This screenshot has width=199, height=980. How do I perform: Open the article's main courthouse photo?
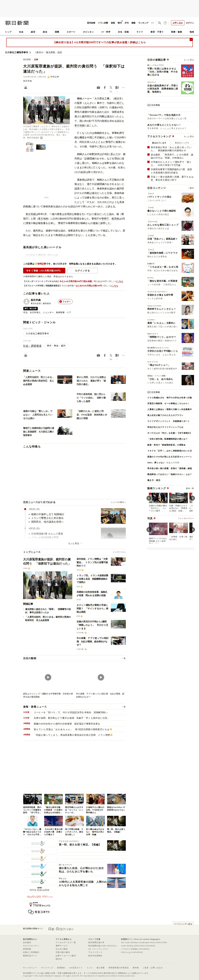pos(46,110)
